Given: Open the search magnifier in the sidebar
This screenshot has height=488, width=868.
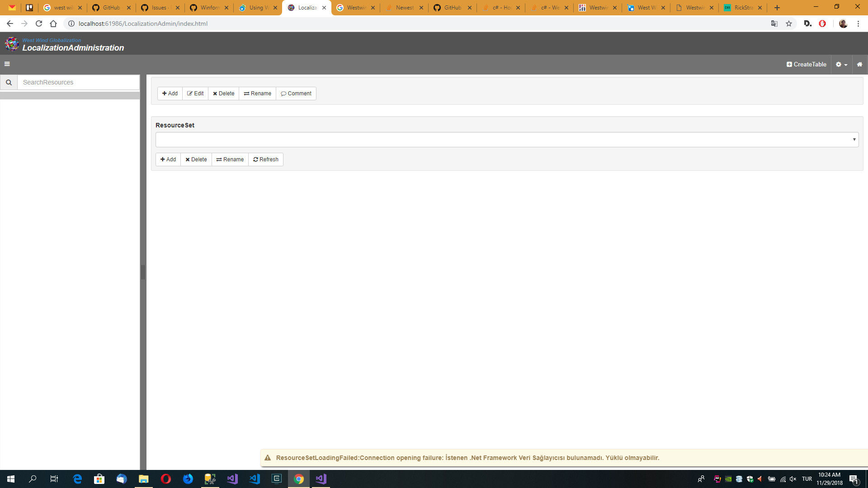Looking at the screenshot, I should coord(9,82).
